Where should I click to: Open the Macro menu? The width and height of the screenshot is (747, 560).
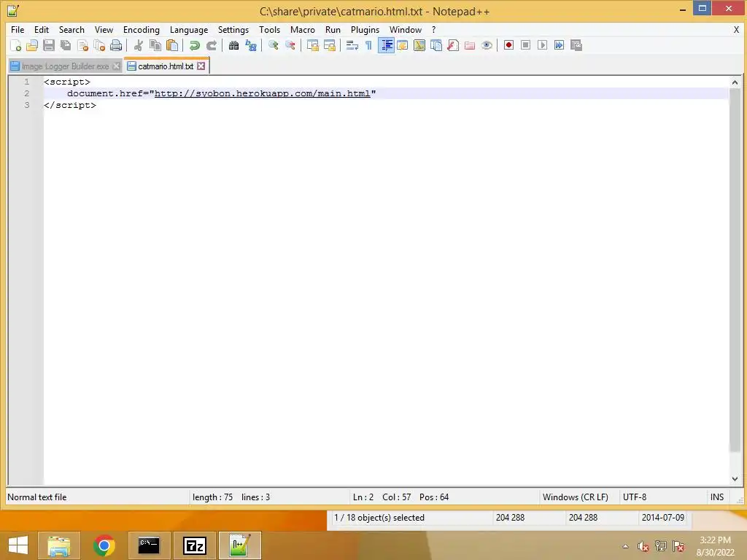pyautogui.click(x=303, y=29)
